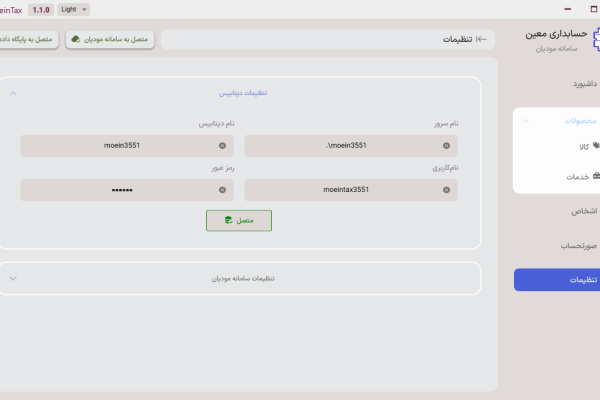Image resolution: width=600 pixels, height=400 pixels.
Task: Click the تنظیمات سامانه مودیان section title
Action: tap(243, 278)
